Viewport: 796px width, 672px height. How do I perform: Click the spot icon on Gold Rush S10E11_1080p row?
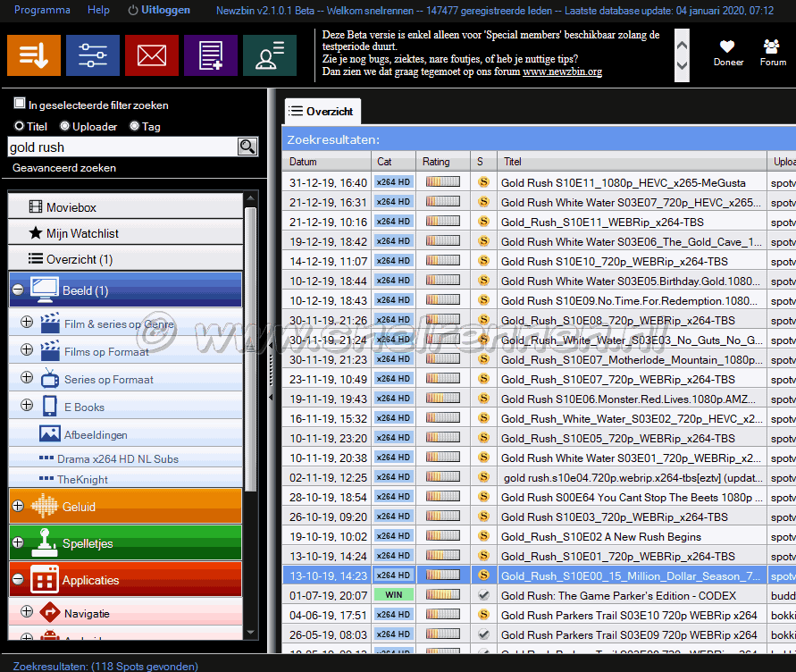[x=484, y=181]
